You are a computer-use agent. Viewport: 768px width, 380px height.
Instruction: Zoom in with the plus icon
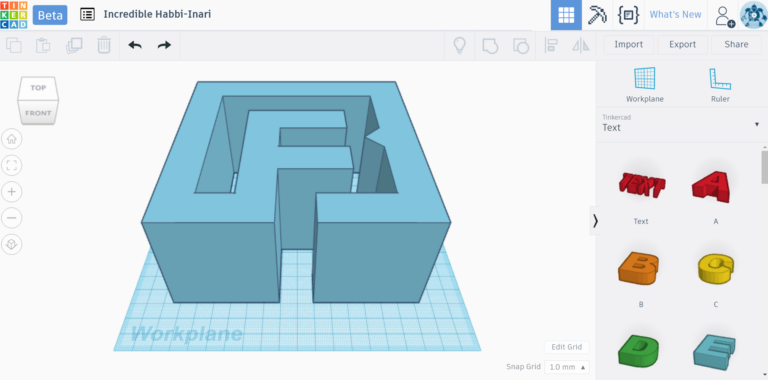point(12,191)
